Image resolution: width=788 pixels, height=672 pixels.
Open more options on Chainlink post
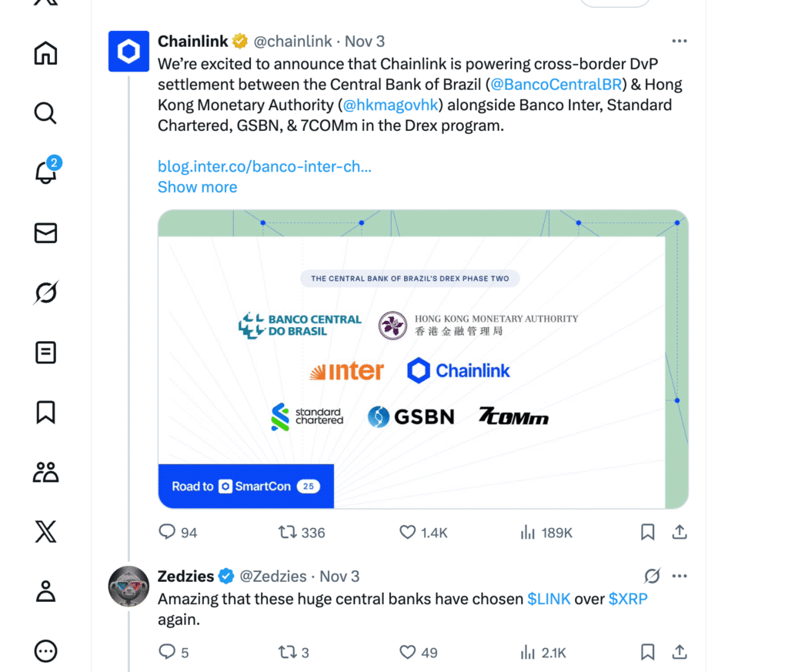(x=679, y=41)
